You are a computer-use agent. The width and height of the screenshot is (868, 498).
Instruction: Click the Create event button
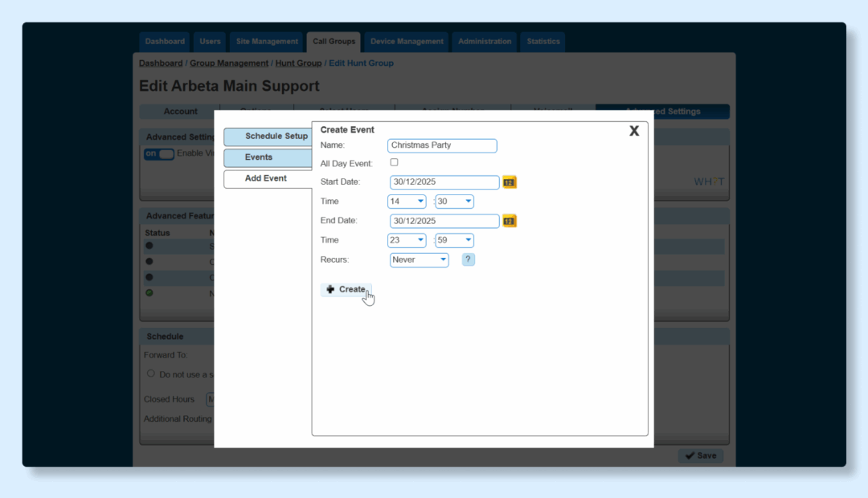(x=346, y=289)
